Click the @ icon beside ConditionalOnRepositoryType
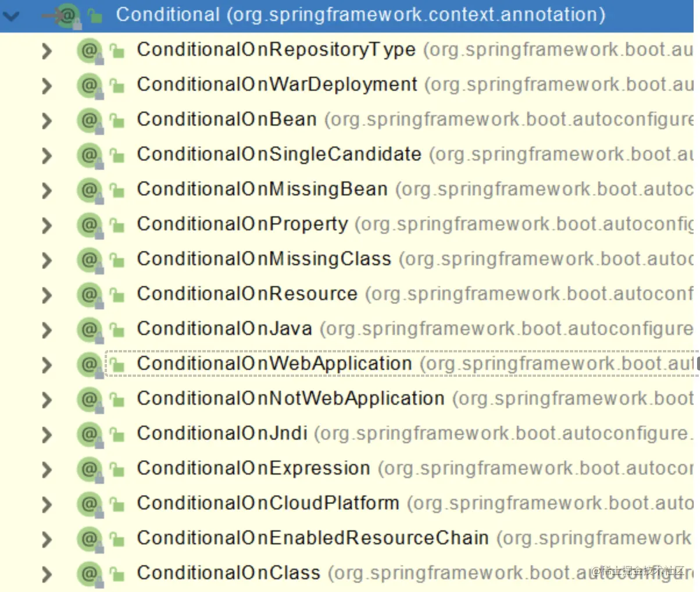This screenshot has height=592, width=700. coord(90,51)
